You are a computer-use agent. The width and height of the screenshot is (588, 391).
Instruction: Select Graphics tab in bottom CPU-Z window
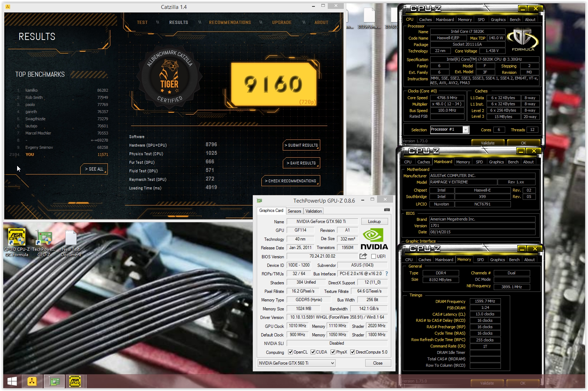(497, 260)
